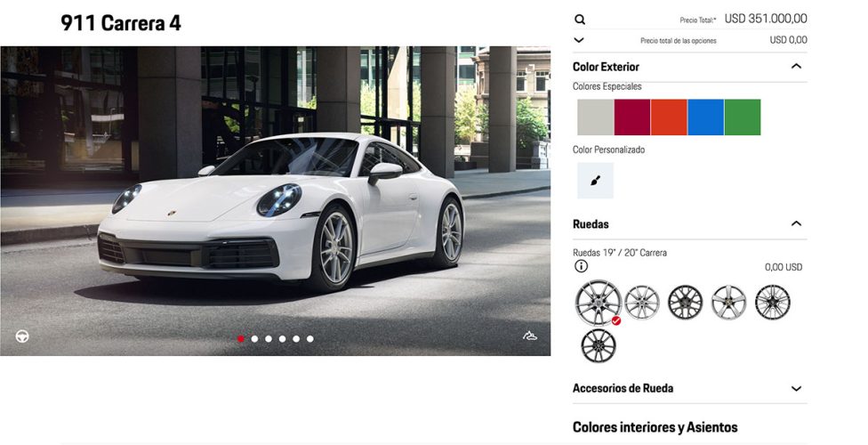Open the steering wheel interior view icon
The width and height of the screenshot is (868, 445).
(x=22, y=336)
